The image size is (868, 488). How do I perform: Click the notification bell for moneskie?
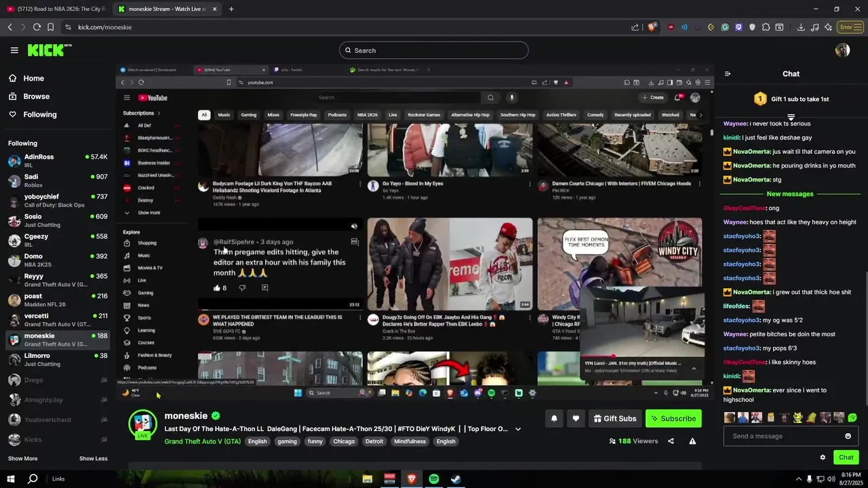click(x=554, y=419)
